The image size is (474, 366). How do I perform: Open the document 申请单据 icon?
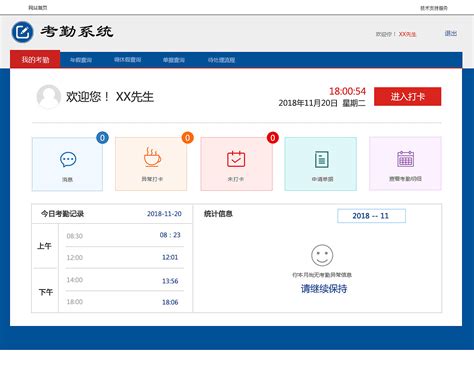(x=322, y=159)
